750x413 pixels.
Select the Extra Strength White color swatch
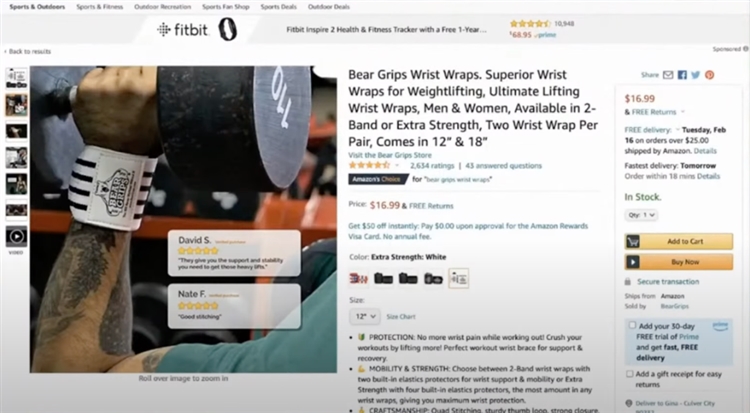[x=459, y=279]
